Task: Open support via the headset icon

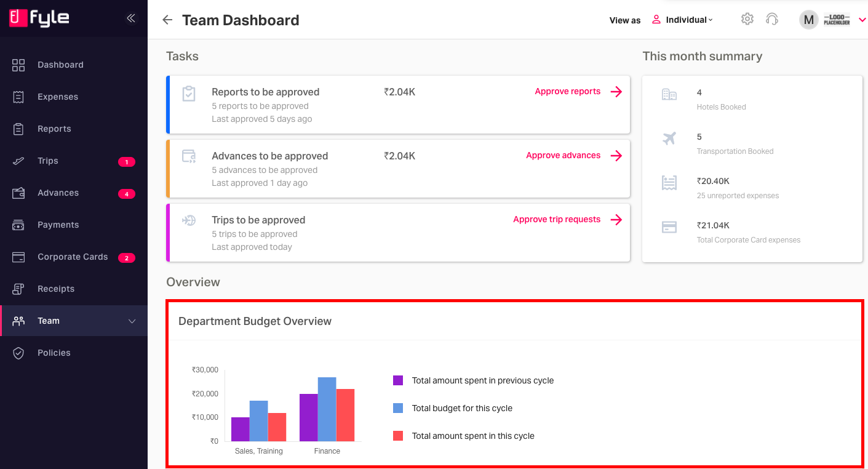Action: coord(772,19)
